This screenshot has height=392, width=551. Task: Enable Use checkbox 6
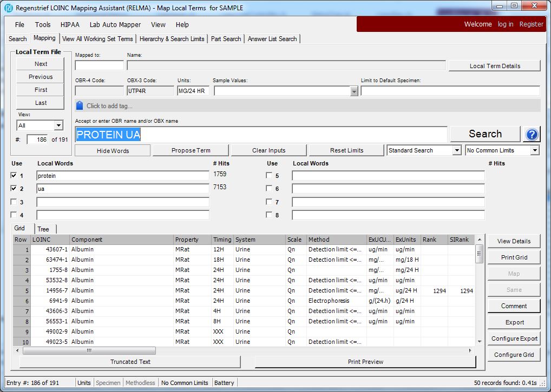(x=269, y=188)
